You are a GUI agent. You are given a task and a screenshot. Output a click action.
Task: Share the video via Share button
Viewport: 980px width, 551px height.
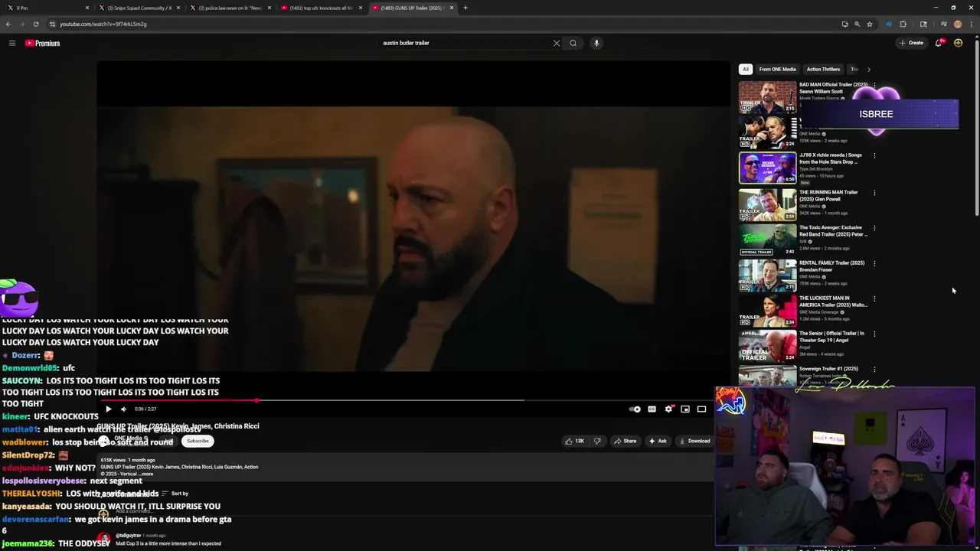click(x=625, y=441)
